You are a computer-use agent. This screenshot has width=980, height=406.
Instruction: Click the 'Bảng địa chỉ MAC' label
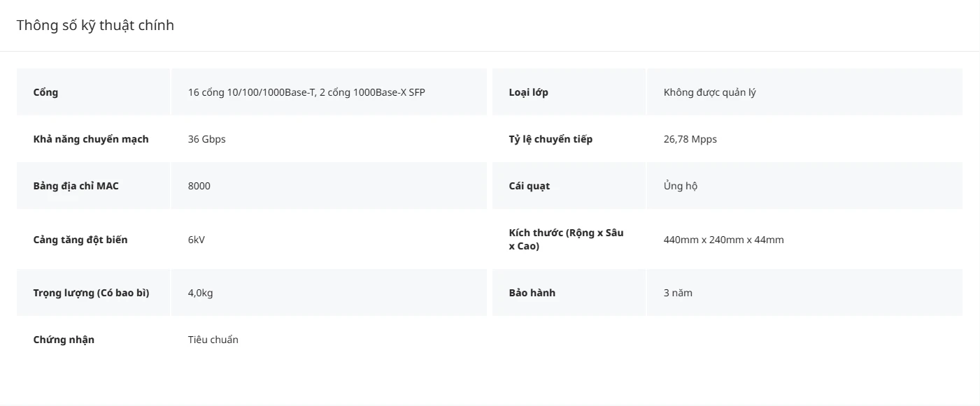(x=76, y=186)
